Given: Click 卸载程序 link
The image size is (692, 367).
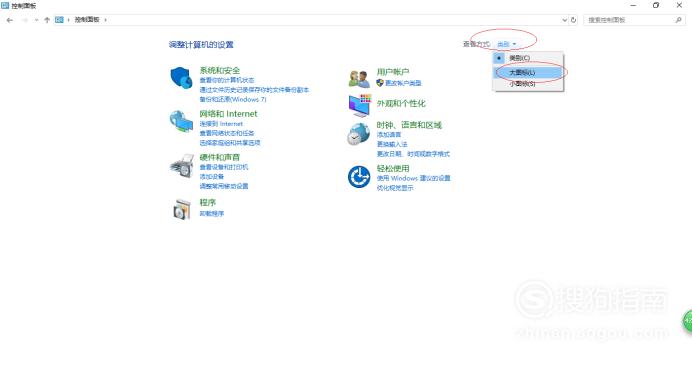Looking at the screenshot, I should [x=211, y=213].
